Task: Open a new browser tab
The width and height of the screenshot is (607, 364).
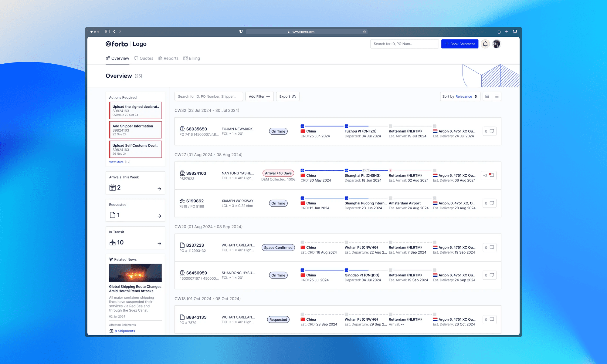Action: 507,32
